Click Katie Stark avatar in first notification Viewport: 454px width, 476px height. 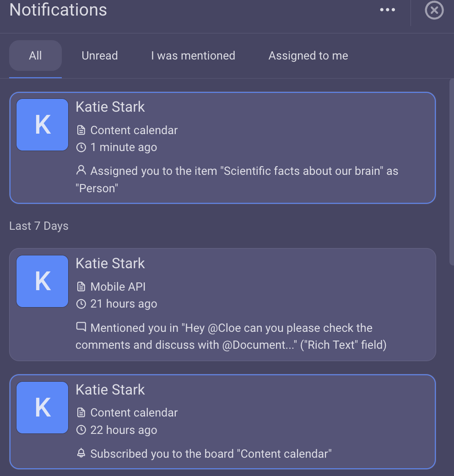coord(42,125)
